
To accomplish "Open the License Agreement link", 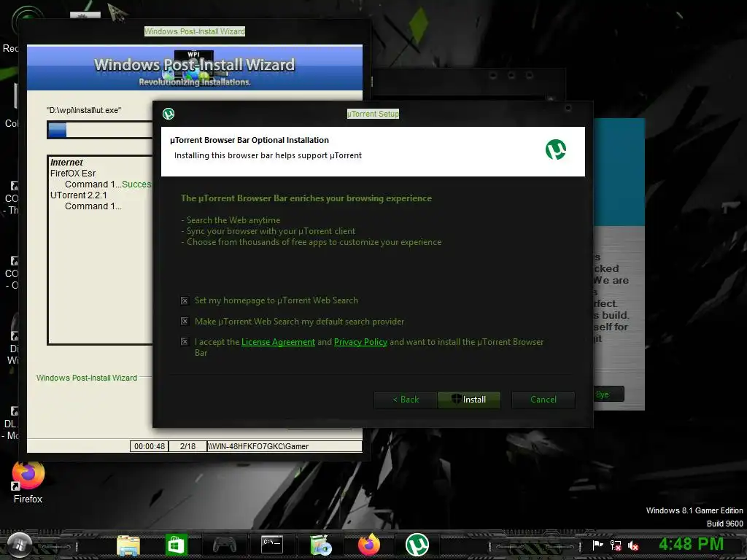I will click(x=278, y=342).
